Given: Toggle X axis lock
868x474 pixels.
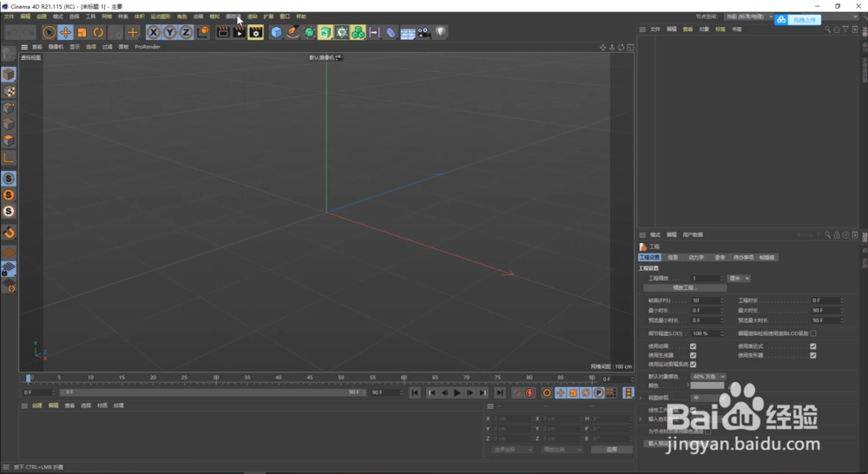Looking at the screenshot, I should 154,33.
